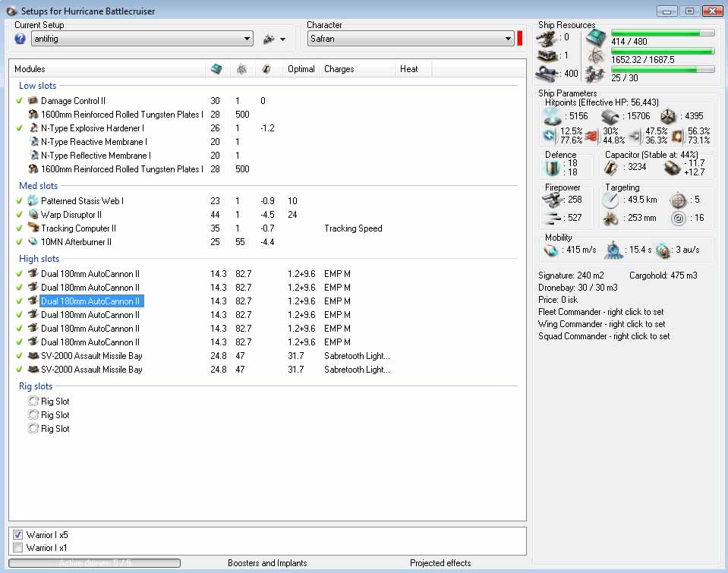Click the first empty Rig Slot icon
The width and height of the screenshot is (728, 573).
(x=33, y=401)
